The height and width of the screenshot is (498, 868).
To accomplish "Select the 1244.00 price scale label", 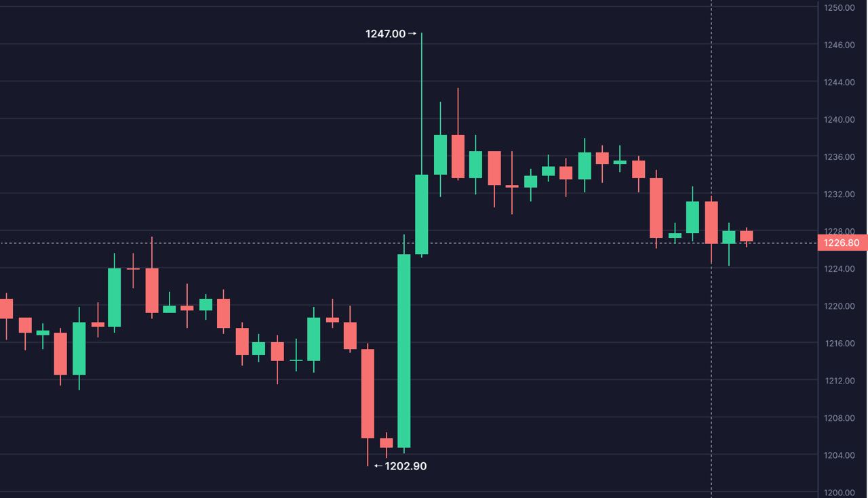I will click(839, 83).
